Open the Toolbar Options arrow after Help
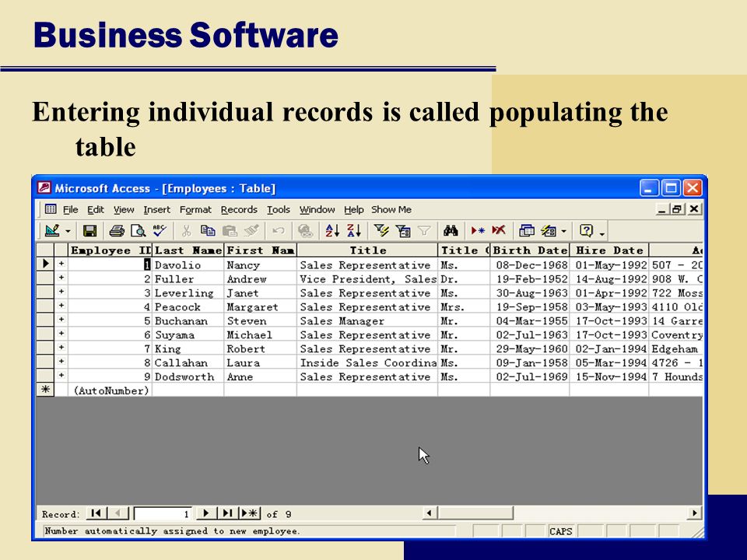747x560 pixels. pos(602,233)
